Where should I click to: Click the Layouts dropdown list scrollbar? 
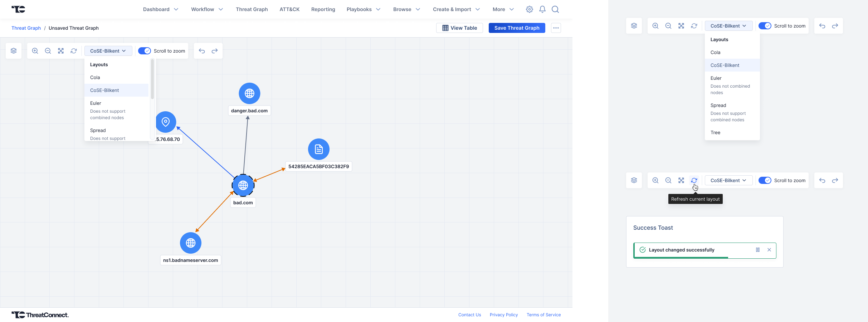[x=152, y=79]
